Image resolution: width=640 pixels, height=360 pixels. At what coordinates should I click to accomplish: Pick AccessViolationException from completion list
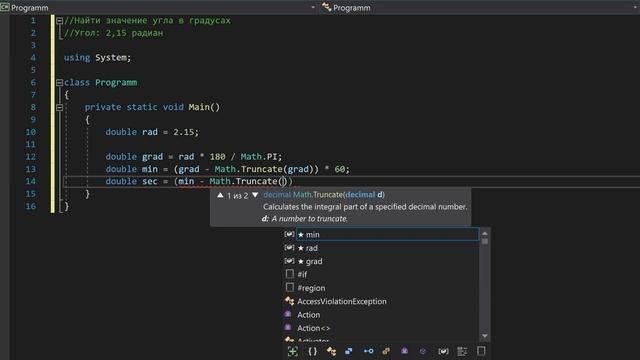[x=382, y=301]
